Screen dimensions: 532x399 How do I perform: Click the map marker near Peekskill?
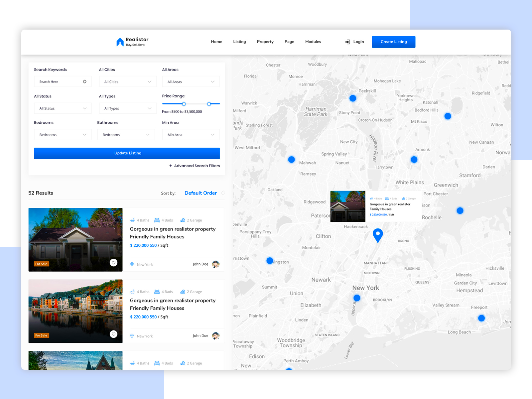click(353, 98)
